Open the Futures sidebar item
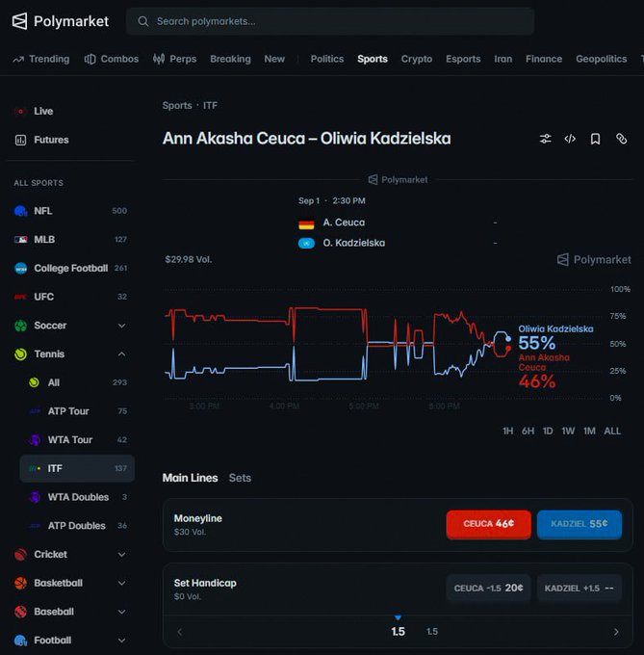The height and width of the screenshot is (655, 644). click(51, 140)
